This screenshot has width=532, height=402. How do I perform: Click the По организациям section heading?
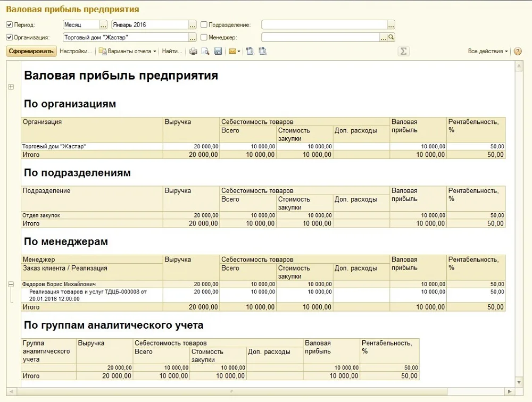(70, 104)
